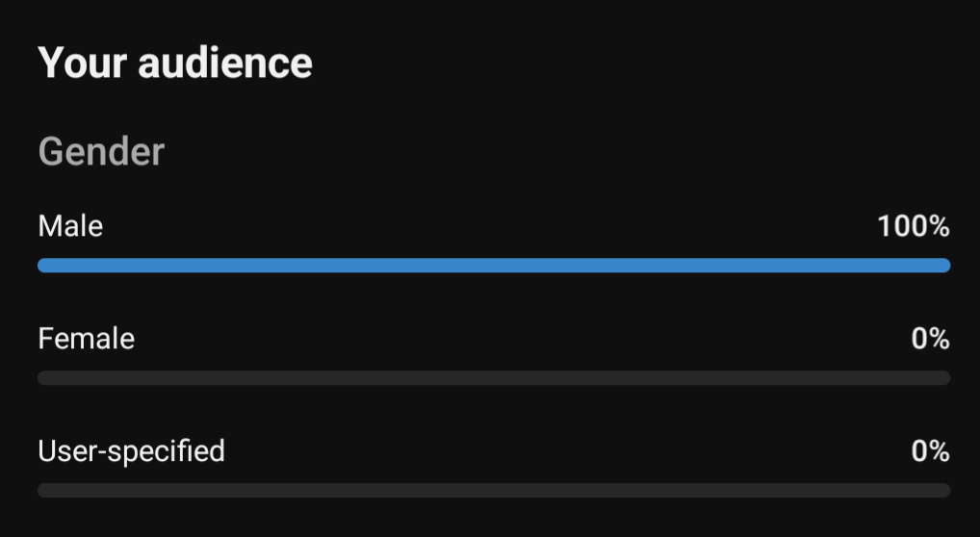Click the 0% value for User-specified
Image resolution: width=980 pixels, height=537 pixels.
(931, 450)
